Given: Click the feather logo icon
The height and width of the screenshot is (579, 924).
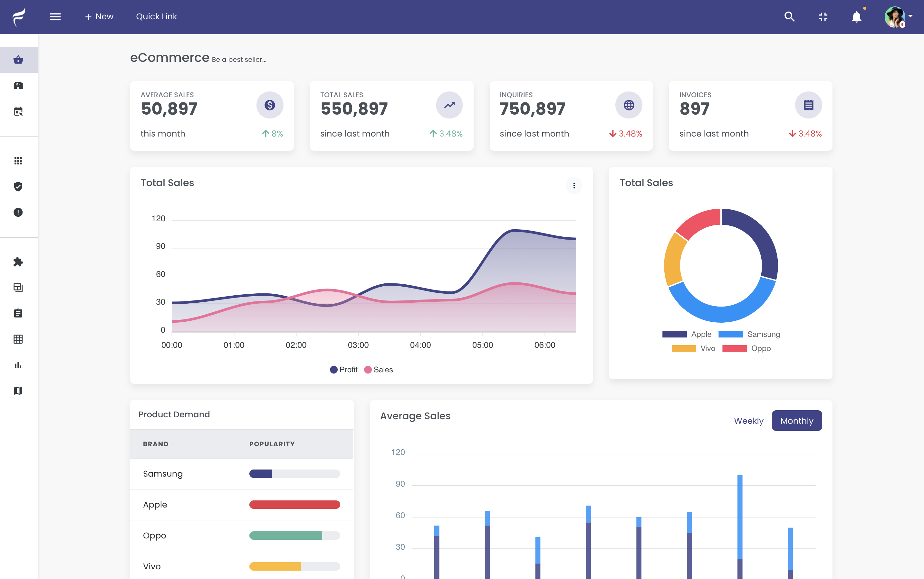Looking at the screenshot, I should coord(18,17).
